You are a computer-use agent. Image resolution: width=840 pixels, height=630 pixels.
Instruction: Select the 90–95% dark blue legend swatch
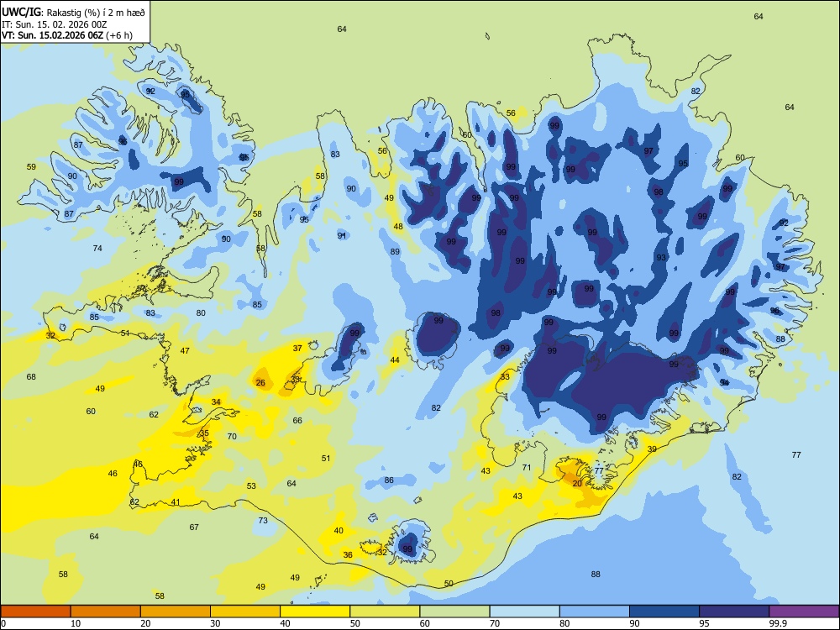[x=664, y=612]
